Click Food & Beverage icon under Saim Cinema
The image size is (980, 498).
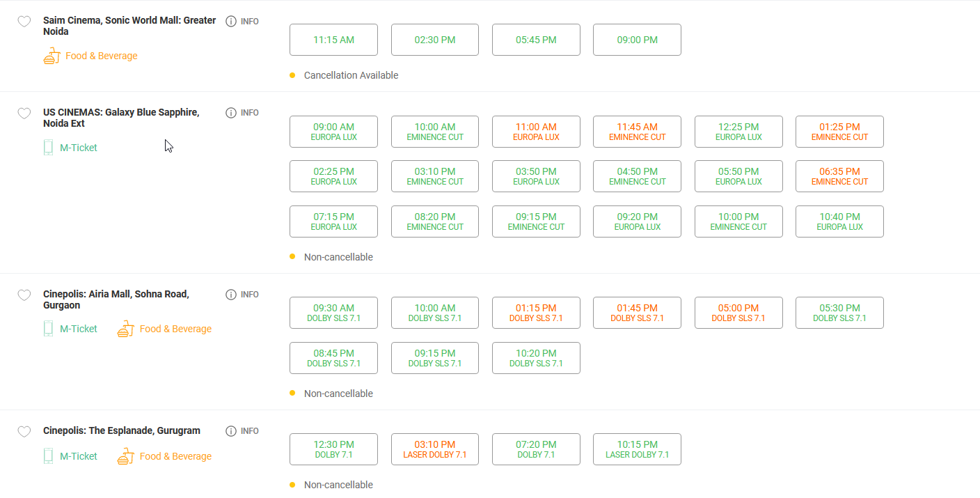(x=52, y=56)
